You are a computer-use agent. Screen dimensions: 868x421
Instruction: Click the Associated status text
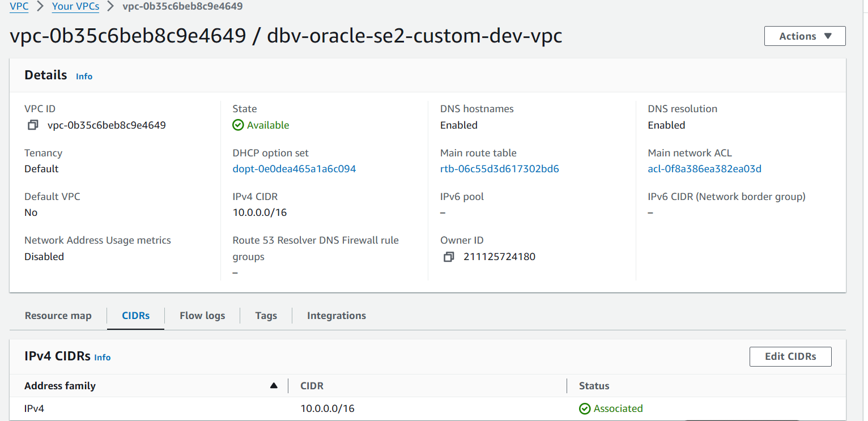(x=618, y=409)
